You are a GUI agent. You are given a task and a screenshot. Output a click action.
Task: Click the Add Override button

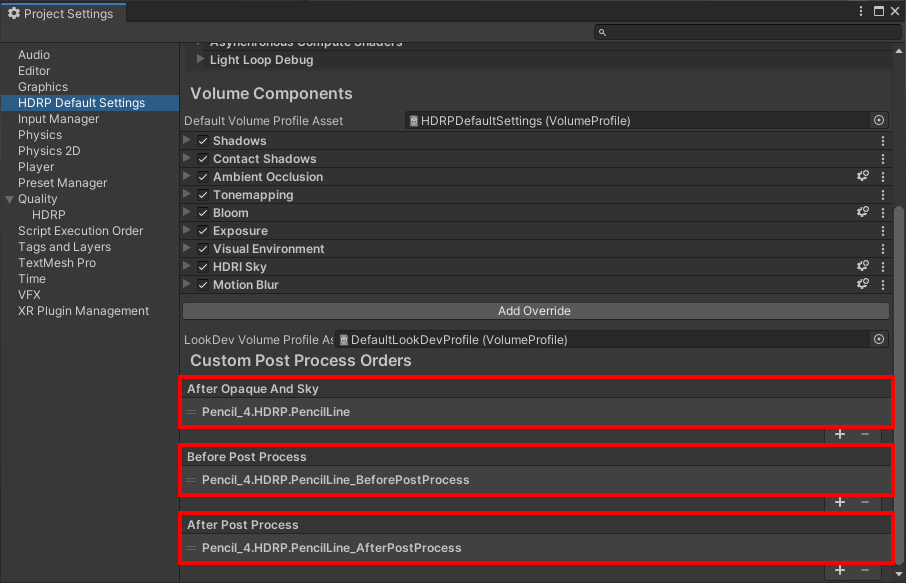(536, 311)
